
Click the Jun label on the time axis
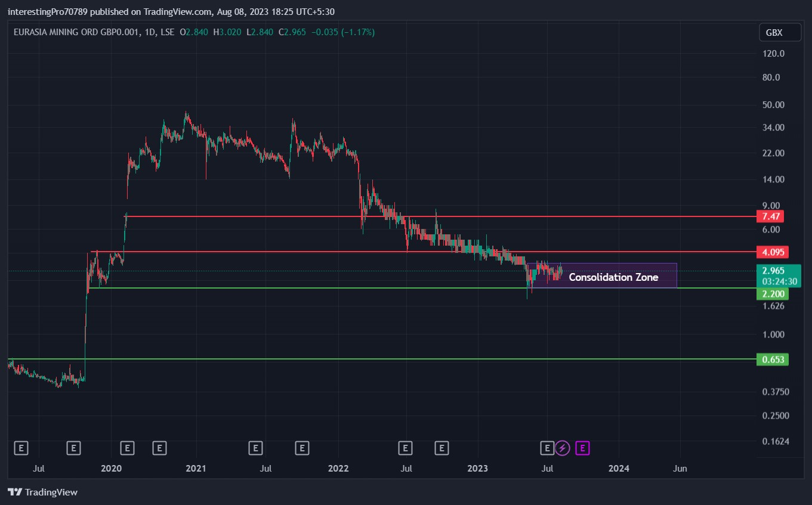680,469
